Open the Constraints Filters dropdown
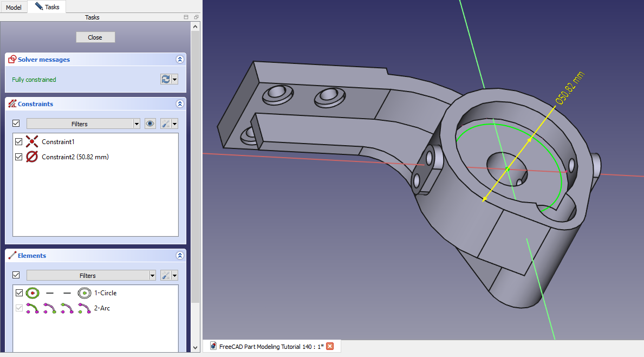 (136, 124)
